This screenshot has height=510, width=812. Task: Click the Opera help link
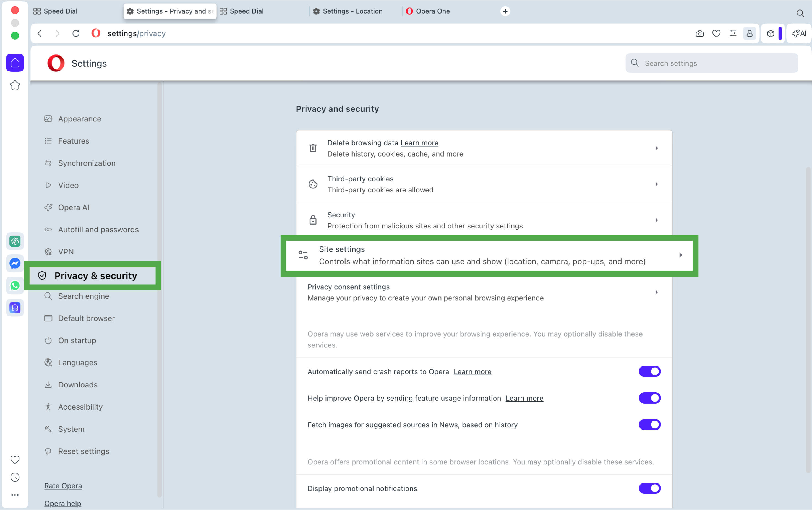coord(63,503)
